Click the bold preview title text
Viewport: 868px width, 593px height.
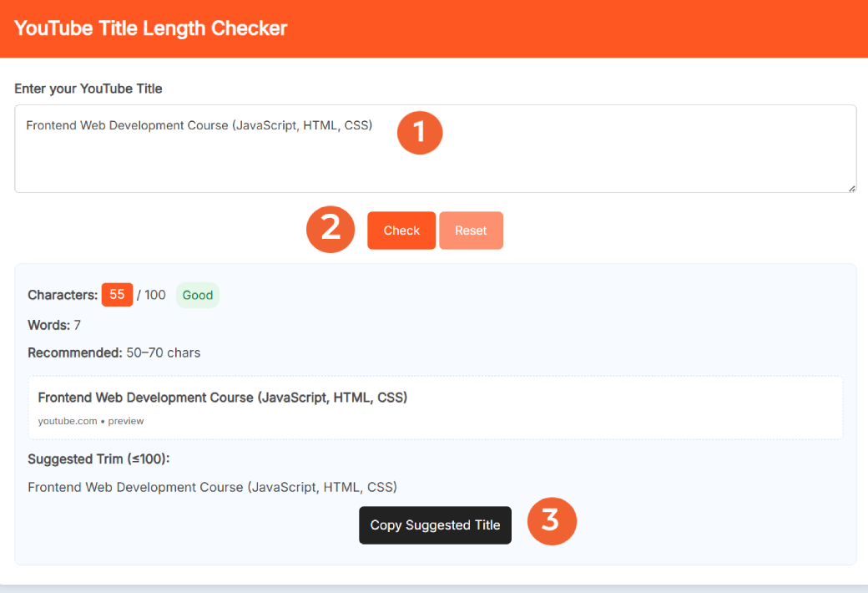point(223,398)
